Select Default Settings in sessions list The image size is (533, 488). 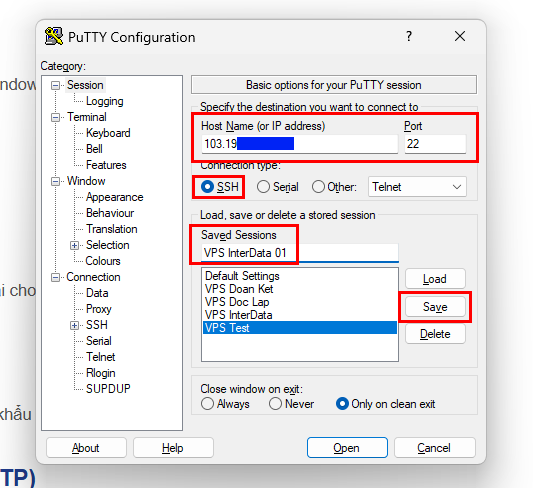tap(299, 276)
